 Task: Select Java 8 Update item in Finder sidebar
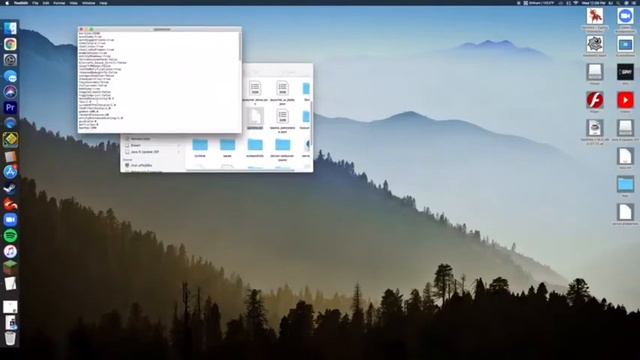tap(145, 152)
